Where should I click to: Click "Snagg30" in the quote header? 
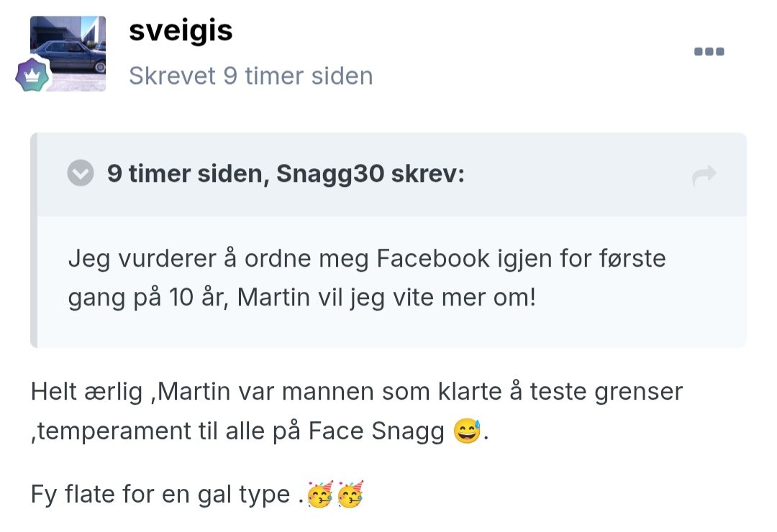coord(329,174)
